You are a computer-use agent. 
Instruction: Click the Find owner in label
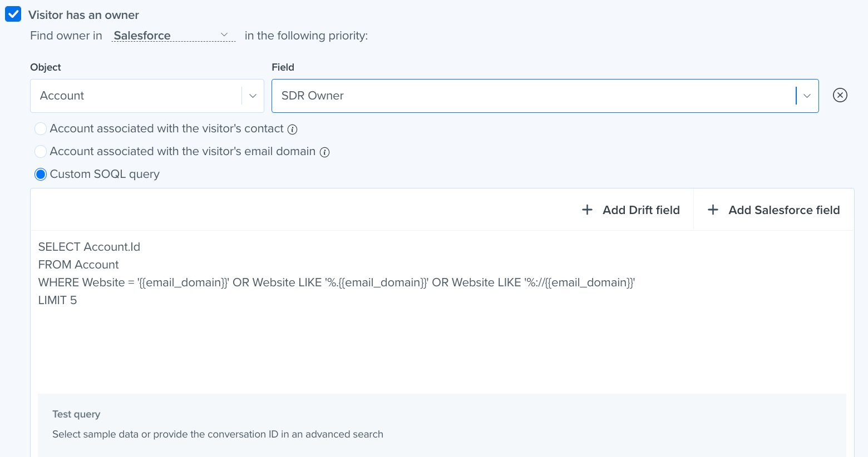(x=66, y=36)
